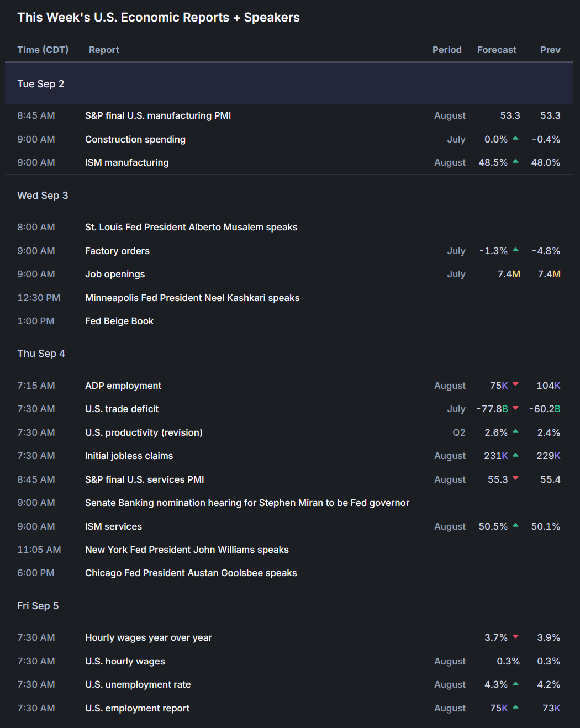The width and height of the screenshot is (580, 728).
Task: Open the Fed Beige Book report
Action: pyautogui.click(x=119, y=321)
